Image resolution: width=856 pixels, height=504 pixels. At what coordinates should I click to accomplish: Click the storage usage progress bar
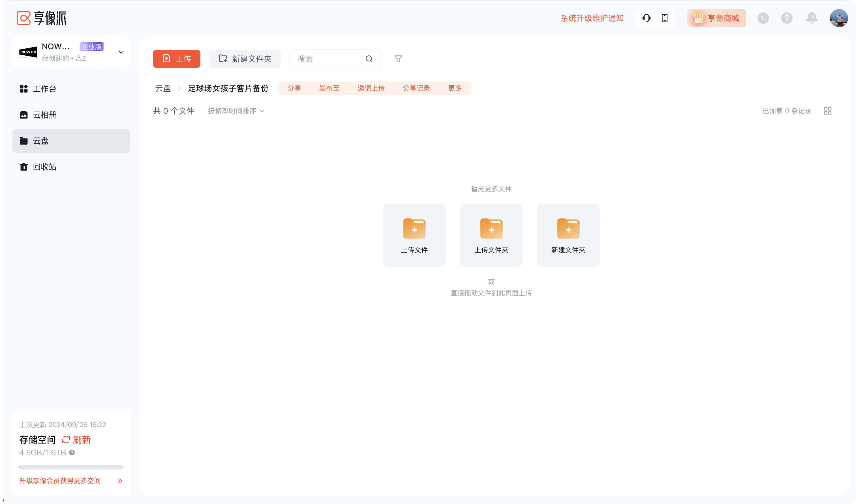71,467
